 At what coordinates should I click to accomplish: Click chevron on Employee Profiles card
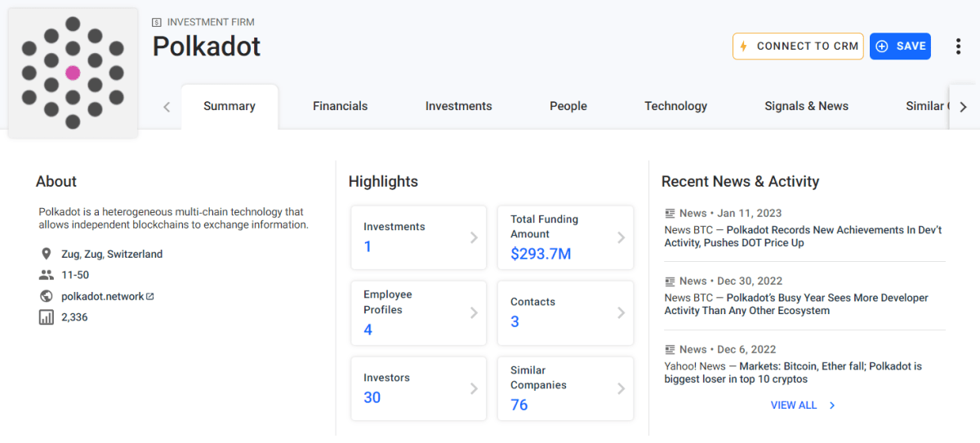coord(474,313)
